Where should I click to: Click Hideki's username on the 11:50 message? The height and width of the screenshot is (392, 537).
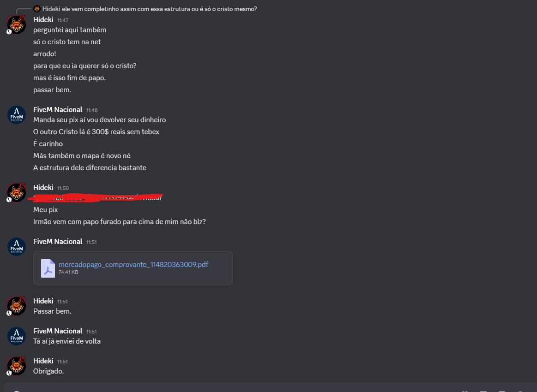pos(43,188)
